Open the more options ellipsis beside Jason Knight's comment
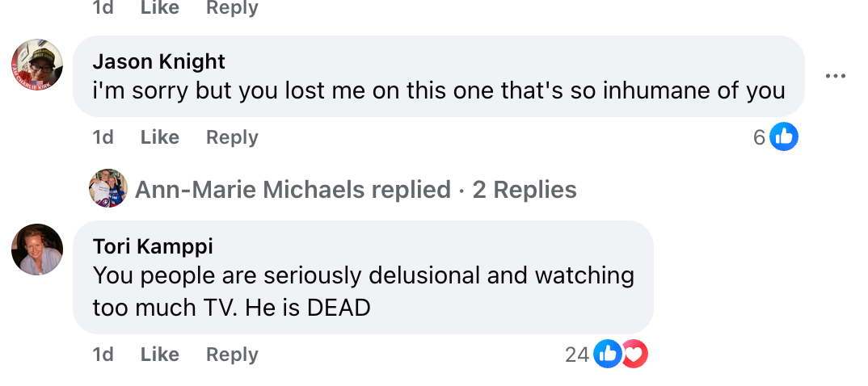Screen dimensions: 868x386 835,77
